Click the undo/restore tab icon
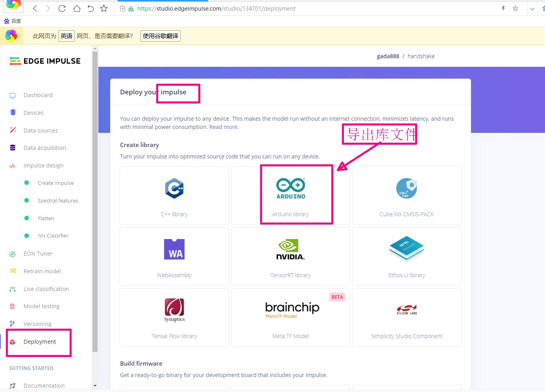 click(91, 8)
